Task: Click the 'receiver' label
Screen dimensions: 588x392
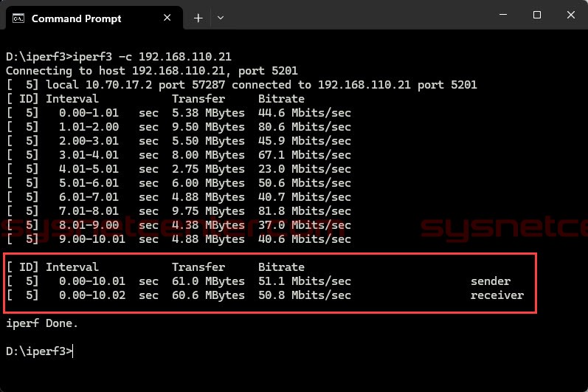Action: [497, 295]
